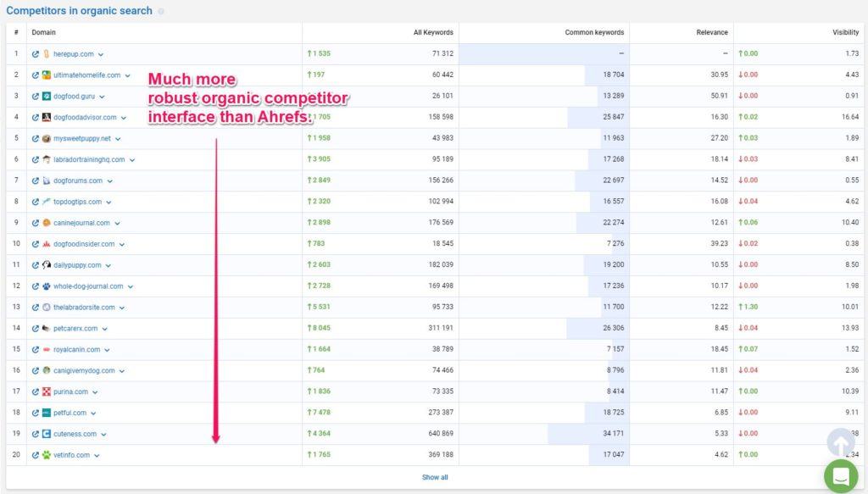Expand the dogfoodadvisor.com dropdown chevron

point(124,118)
